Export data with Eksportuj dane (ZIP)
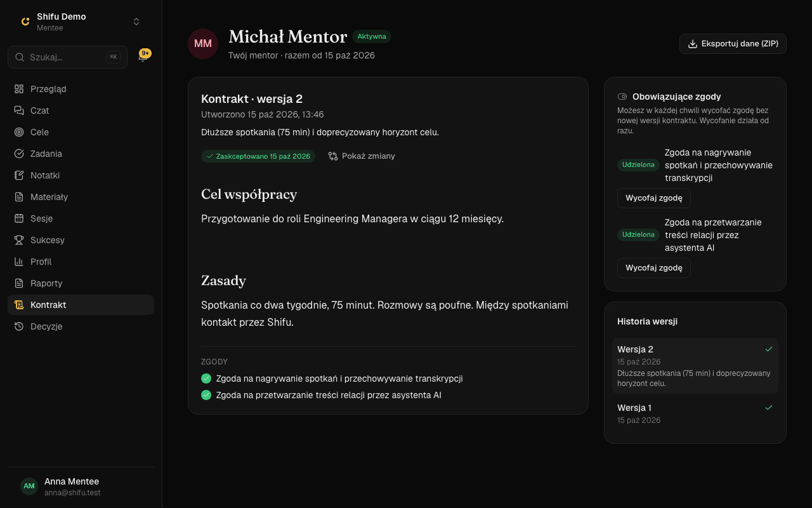Viewport: 812px width, 508px height. tap(733, 44)
